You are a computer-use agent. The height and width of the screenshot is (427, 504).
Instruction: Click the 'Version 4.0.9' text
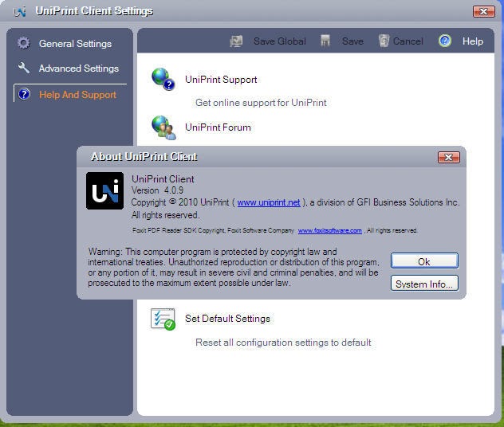pos(158,190)
